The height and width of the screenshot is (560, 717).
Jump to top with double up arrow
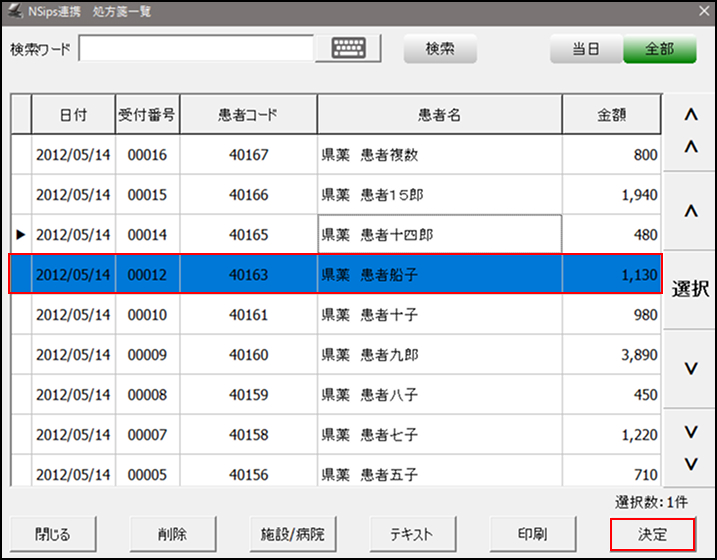click(x=690, y=132)
